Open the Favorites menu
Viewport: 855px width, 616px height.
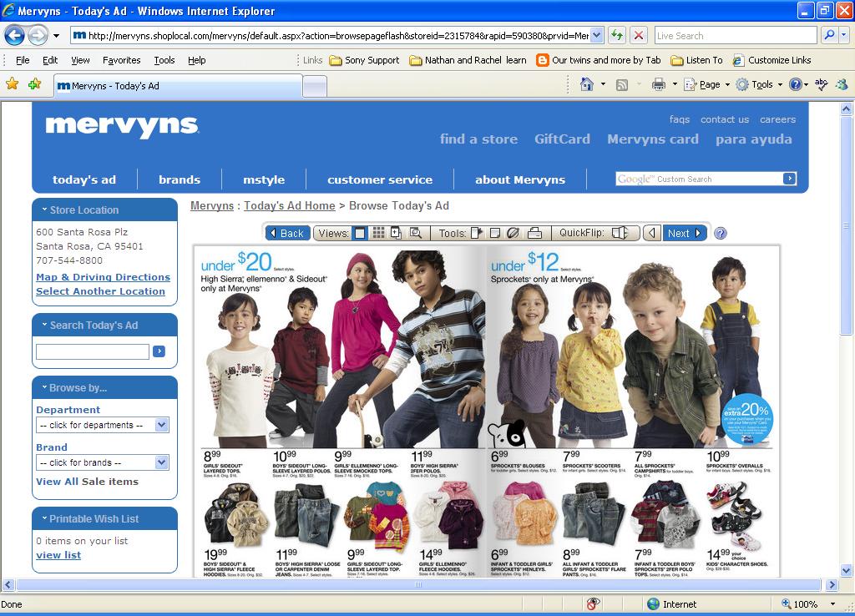[122, 60]
